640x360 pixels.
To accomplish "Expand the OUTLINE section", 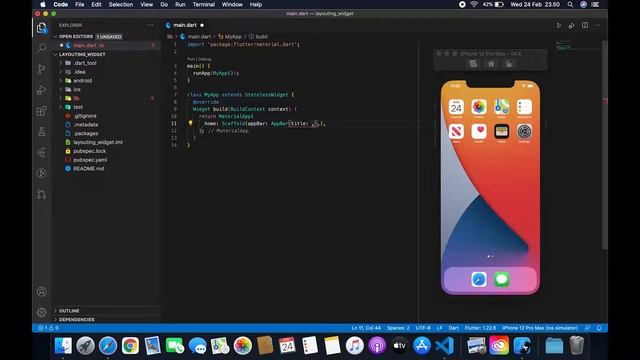I will click(x=69, y=311).
